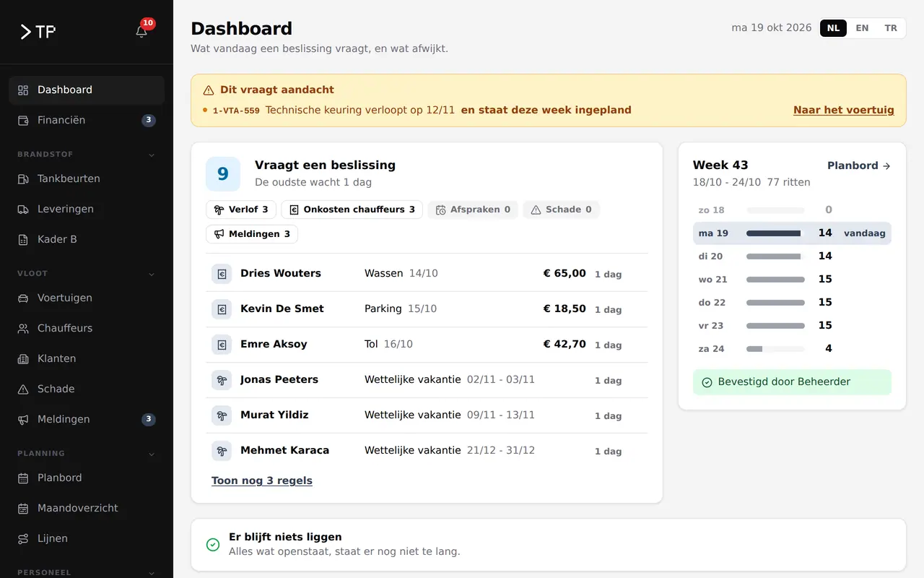Follow the Naar het voertuig link

coord(843,110)
